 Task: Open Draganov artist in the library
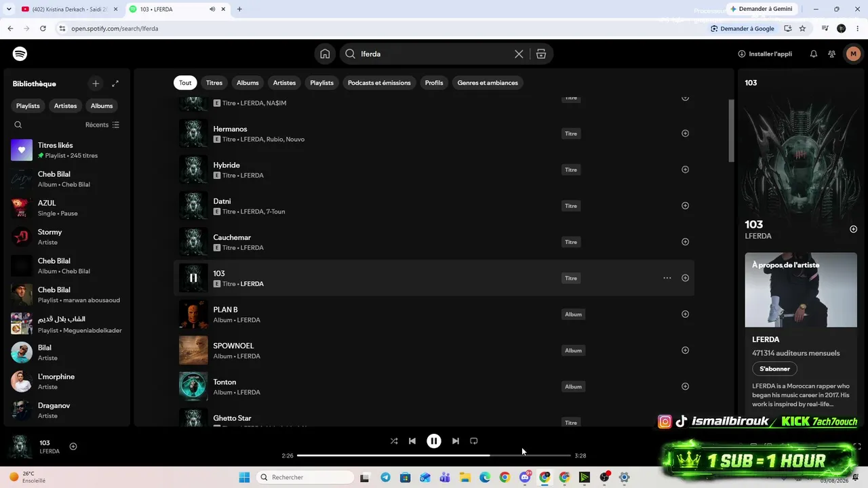pyautogui.click(x=66, y=411)
